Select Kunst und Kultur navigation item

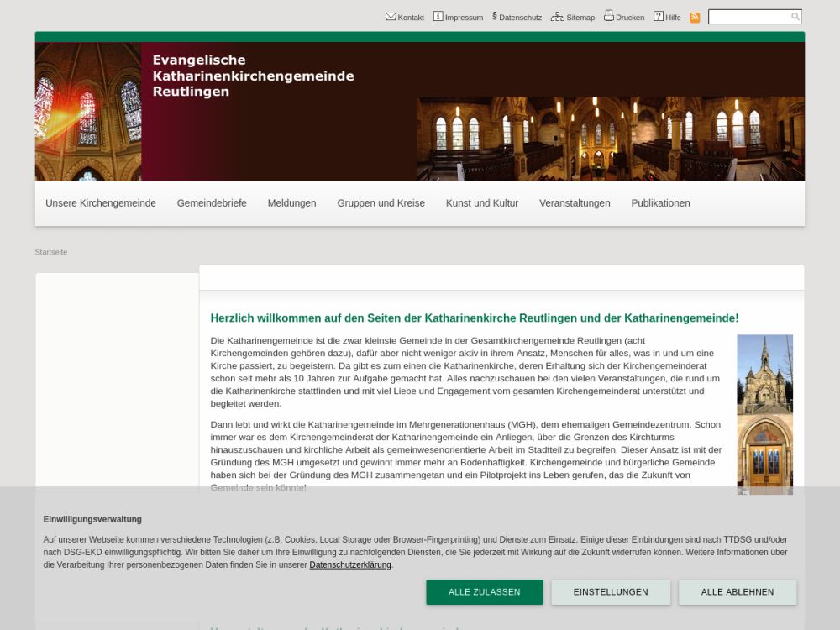point(481,203)
